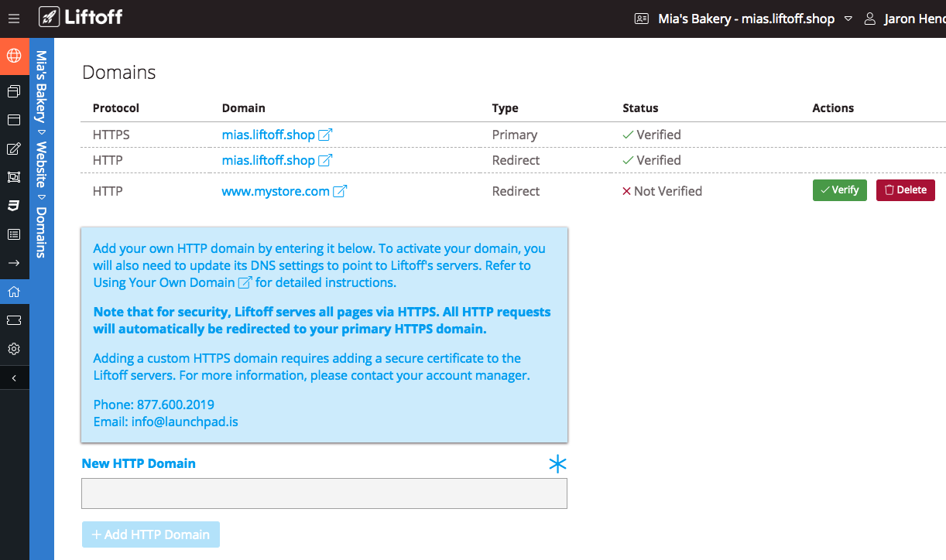Open the ticket coupon sidebar icon
Image resolution: width=946 pixels, height=560 pixels.
14,320
